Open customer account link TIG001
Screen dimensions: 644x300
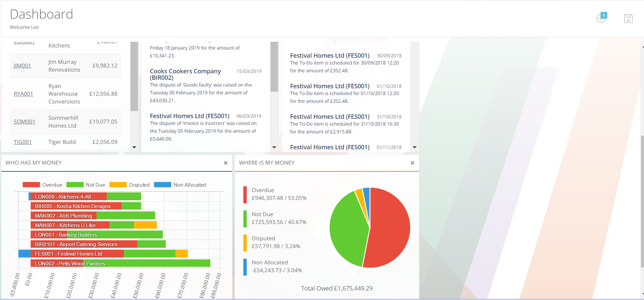23,142
